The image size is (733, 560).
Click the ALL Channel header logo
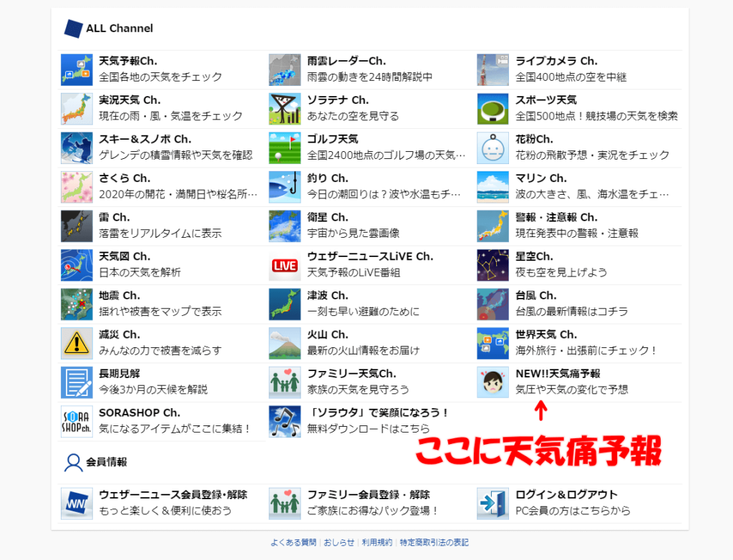tap(73, 29)
